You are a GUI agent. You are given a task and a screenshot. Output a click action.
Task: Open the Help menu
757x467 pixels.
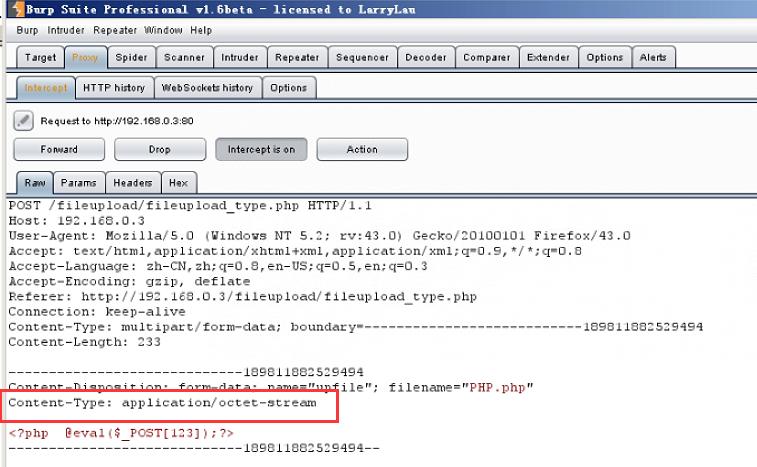click(201, 30)
